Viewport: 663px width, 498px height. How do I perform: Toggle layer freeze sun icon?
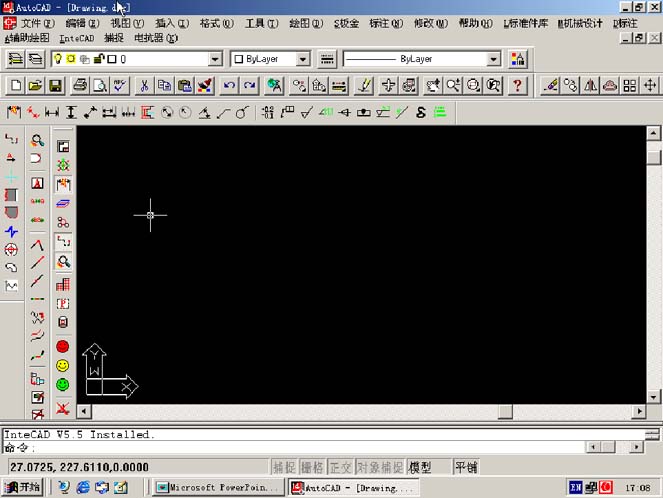(71, 59)
